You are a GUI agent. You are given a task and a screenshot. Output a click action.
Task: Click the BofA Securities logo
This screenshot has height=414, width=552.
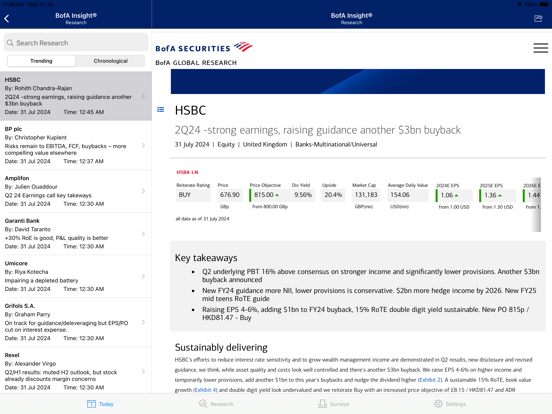pyautogui.click(x=204, y=47)
